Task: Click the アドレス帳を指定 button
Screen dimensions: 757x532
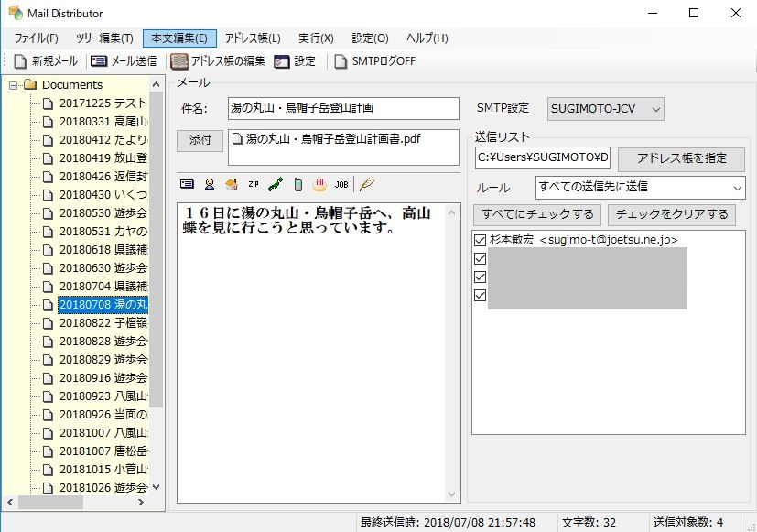Action: [681, 158]
